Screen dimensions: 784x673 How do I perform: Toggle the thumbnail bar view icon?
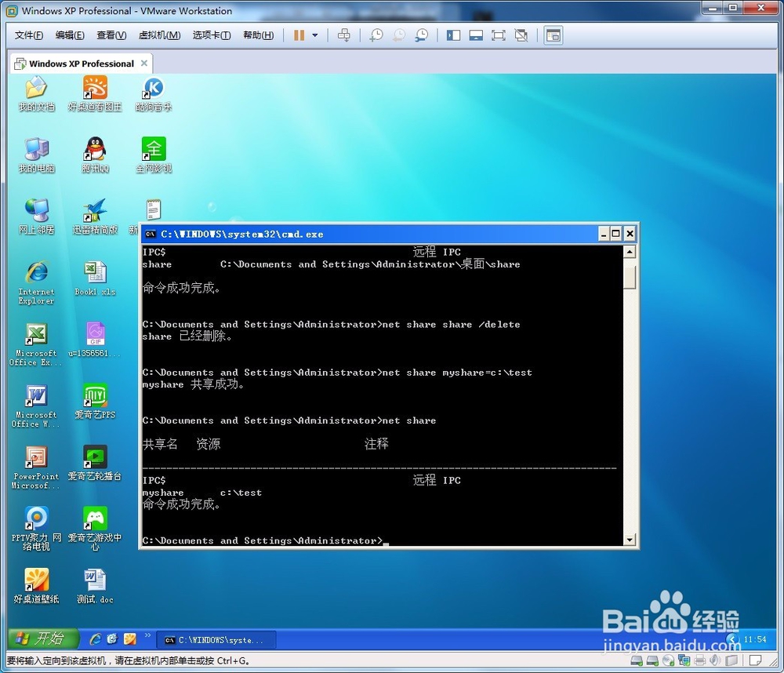(476, 35)
